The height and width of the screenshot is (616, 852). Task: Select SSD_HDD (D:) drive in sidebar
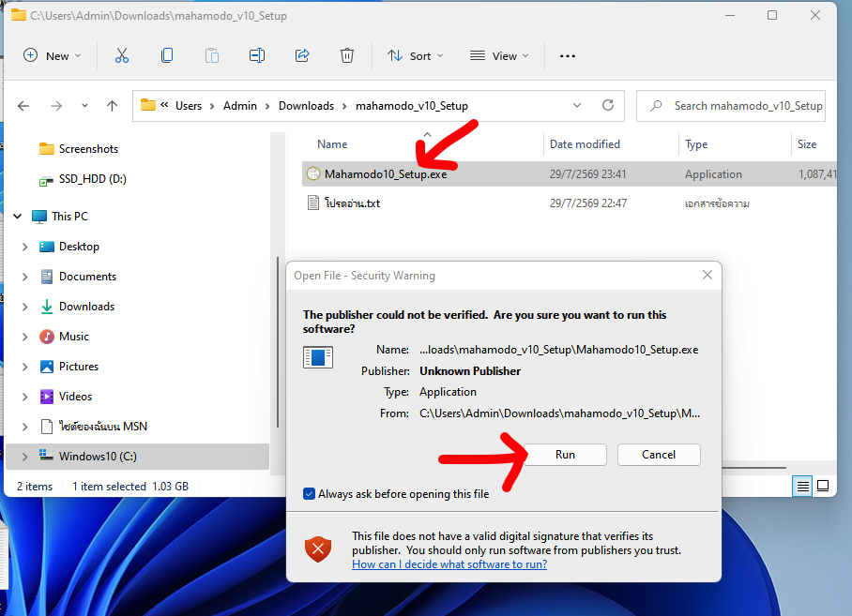pos(92,178)
